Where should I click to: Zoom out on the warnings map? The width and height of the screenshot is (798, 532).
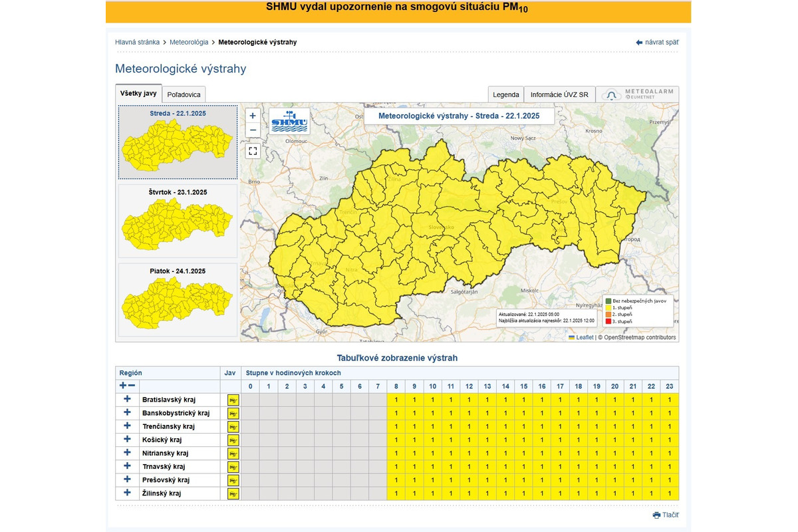pos(253,130)
